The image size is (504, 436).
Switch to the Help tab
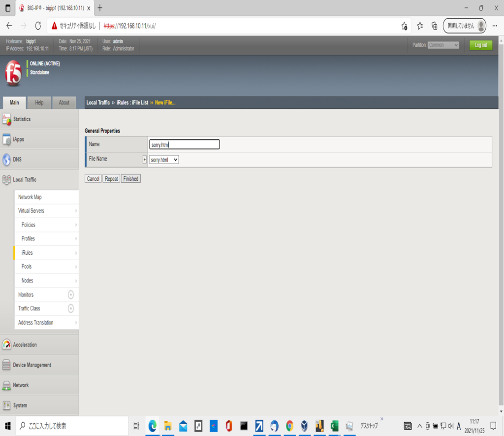(39, 102)
